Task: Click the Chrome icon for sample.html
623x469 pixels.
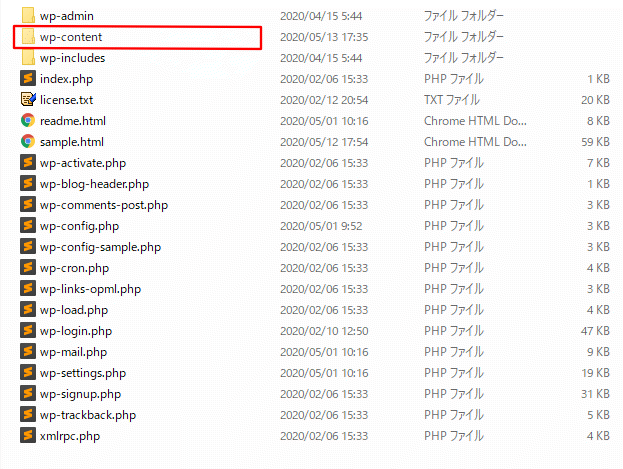Action: (28, 141)
